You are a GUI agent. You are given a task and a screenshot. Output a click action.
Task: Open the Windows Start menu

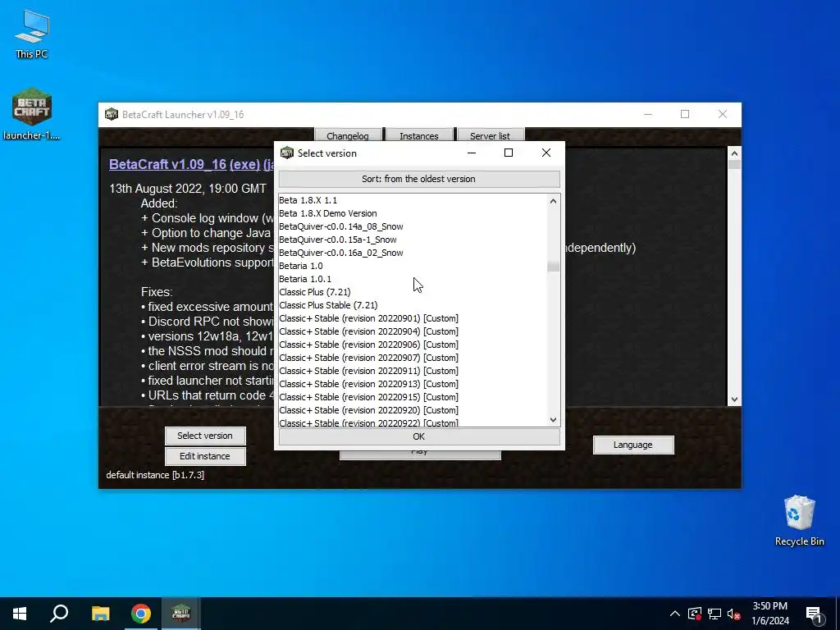coord(20,614)
